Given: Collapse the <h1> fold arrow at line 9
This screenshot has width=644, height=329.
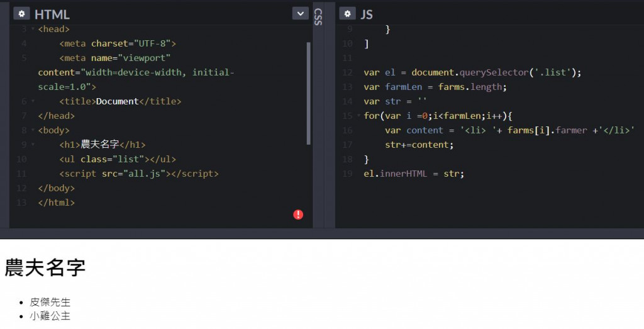Looking at the screenshot, I should (x=33, y=145).
